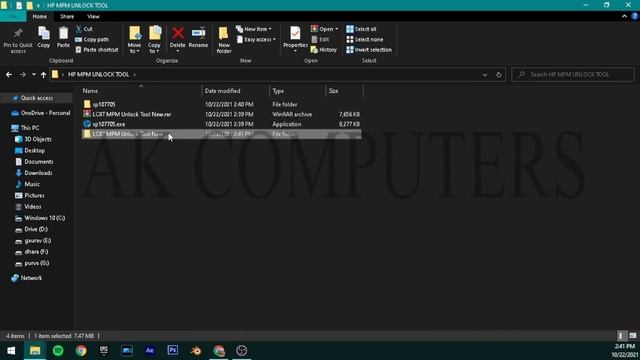Click Cut in the Clipboard group
The width and height of the screenshot is (640, 360).
(x=84, y=29)
